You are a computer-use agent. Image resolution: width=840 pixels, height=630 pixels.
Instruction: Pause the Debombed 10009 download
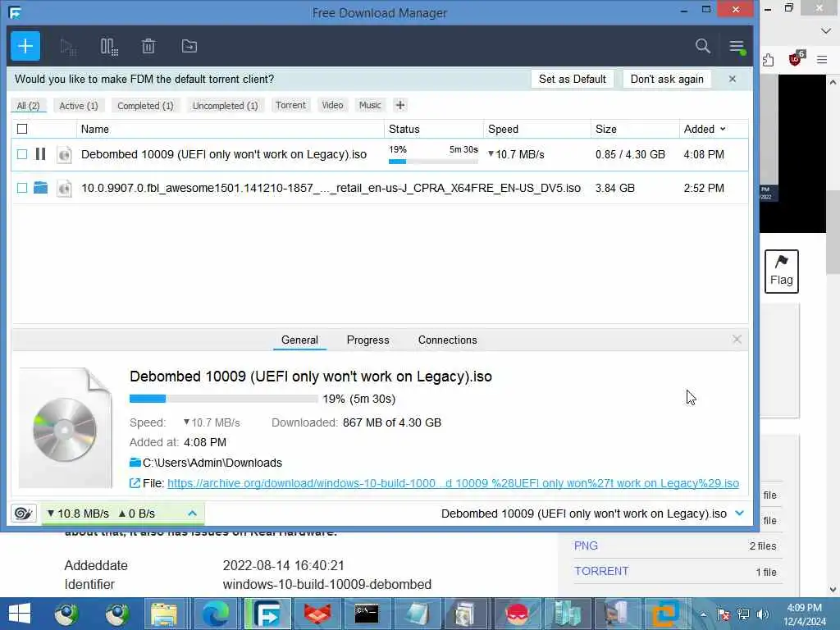[40, 154]
